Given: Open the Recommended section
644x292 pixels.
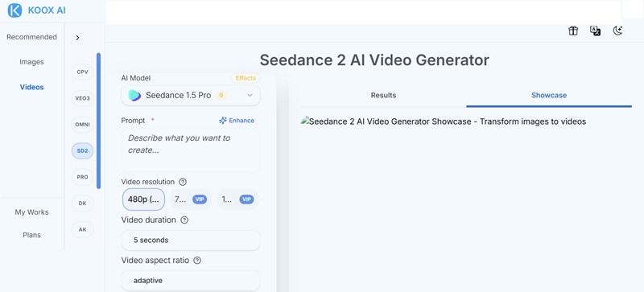Looking at the screenshot, I should click(x=31, y=37).
